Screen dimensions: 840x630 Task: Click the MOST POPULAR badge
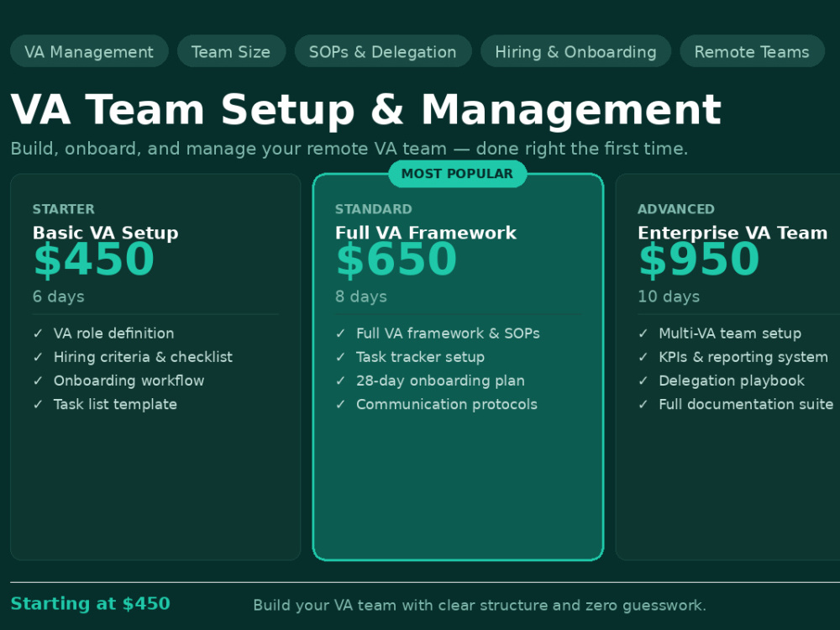(x=458, y=174)
